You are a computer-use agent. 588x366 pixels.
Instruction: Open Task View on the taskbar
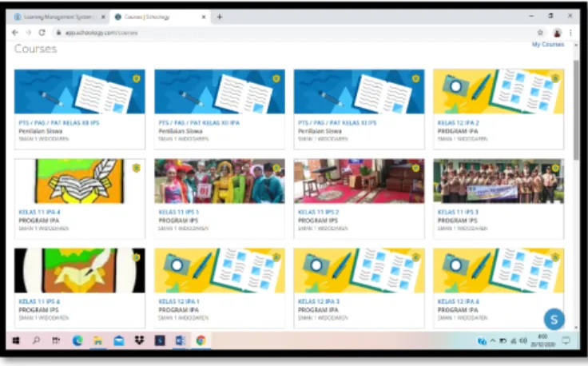click(x=56, y=340)
